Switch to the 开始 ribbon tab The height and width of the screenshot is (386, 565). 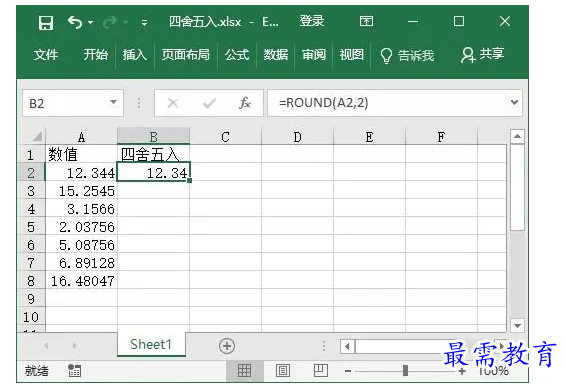coord(95,55)
